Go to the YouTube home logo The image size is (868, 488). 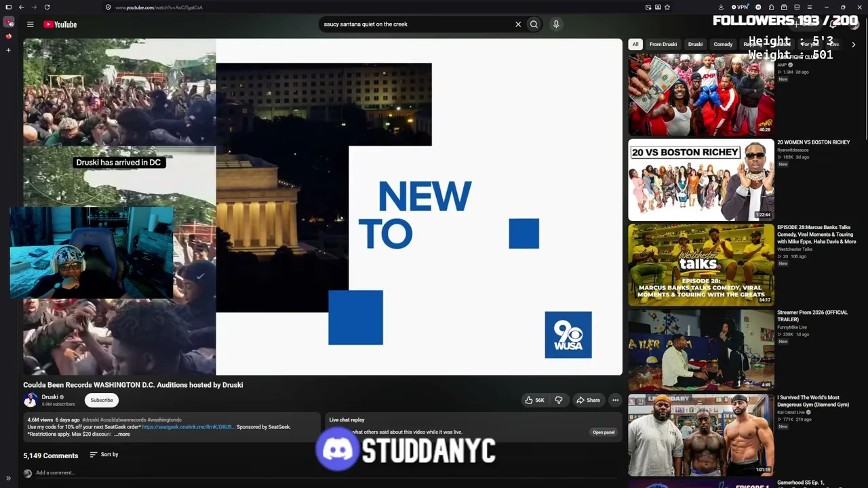click(60, 24)
